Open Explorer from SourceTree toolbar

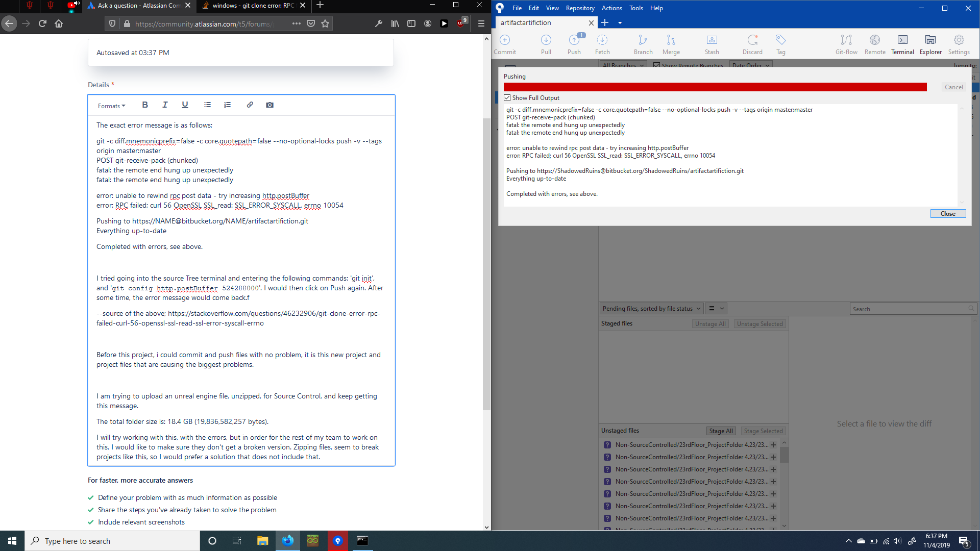[x=930, y=44]
